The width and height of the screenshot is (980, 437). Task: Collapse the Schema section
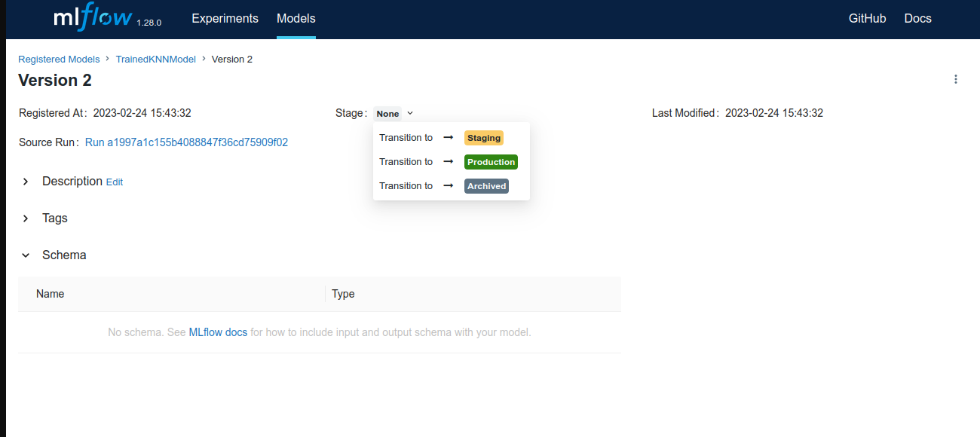26,255
